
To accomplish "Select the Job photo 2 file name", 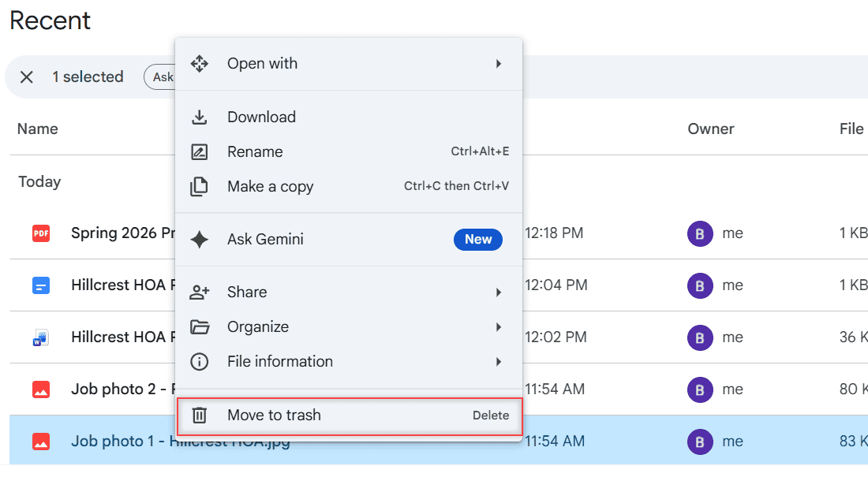I will pyautogui.click(x=123, y=389).
